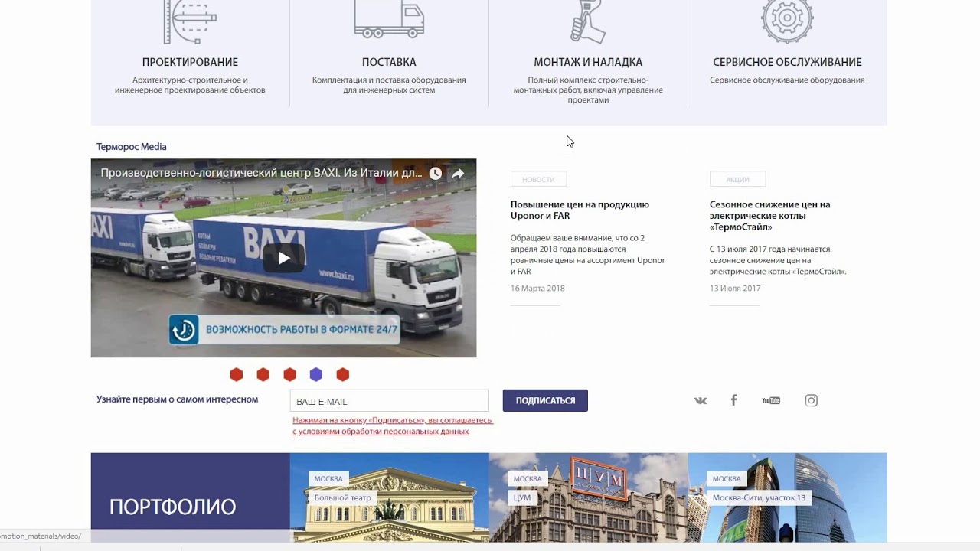980x551 pixels.
Task: Click the МОСКВА label on Большой театр tile
Action: pyautogui.click(x=328, y=479)
